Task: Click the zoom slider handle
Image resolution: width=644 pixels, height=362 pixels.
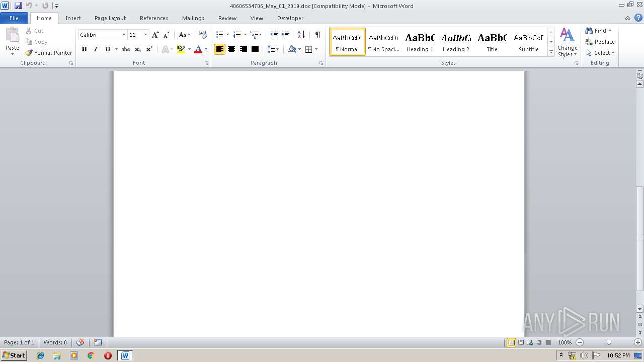Action: pos(609,342)
